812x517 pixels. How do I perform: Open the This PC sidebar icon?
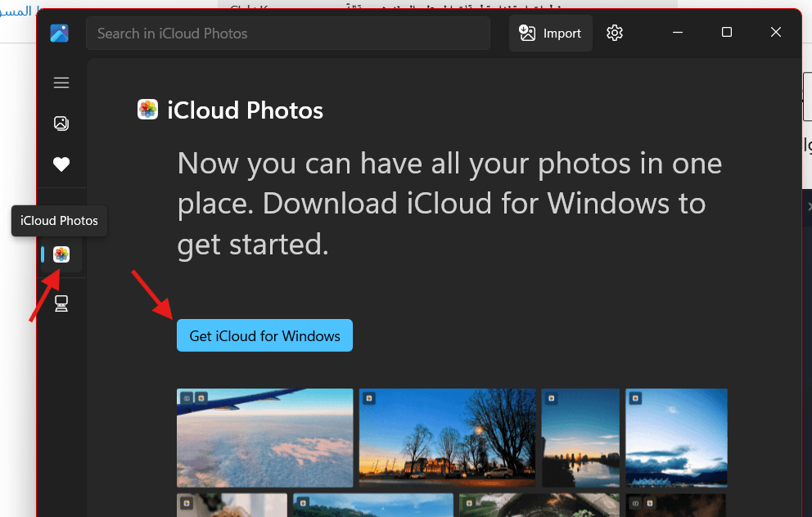point(61,303)
